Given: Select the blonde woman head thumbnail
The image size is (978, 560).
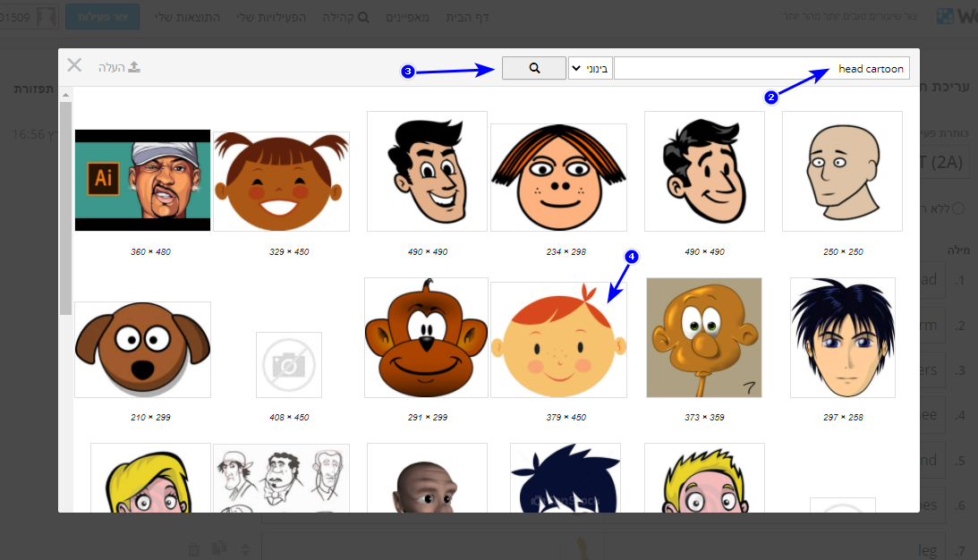Looking at the screenshot, I should point(150,479).
